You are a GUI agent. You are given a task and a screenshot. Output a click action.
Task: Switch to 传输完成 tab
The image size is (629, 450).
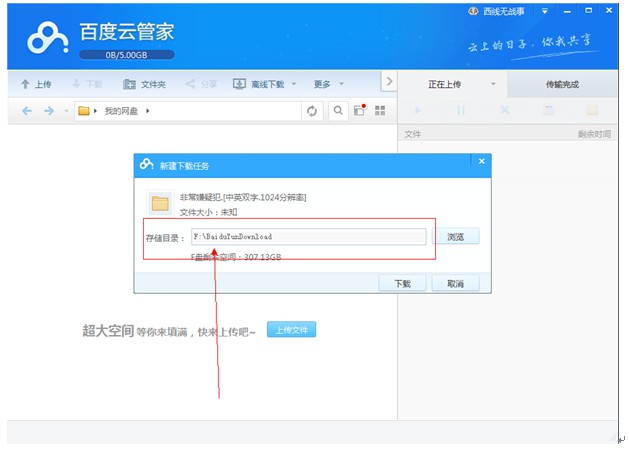point(562,84)
